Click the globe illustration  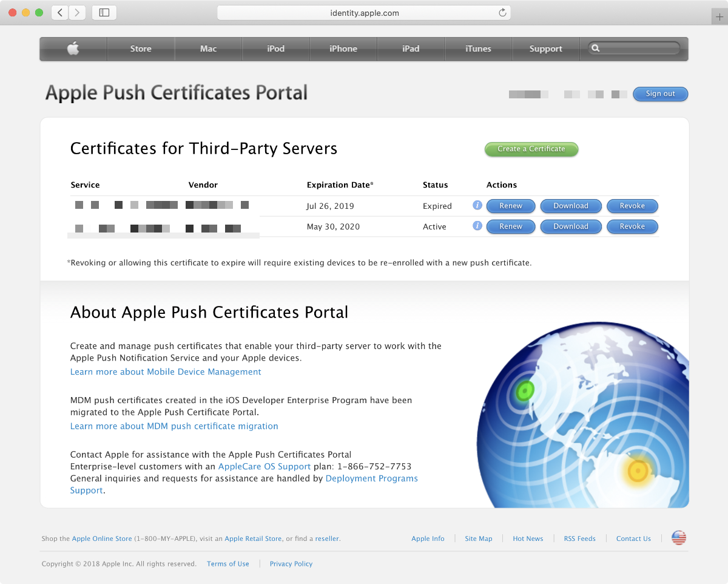click(582, 415)
